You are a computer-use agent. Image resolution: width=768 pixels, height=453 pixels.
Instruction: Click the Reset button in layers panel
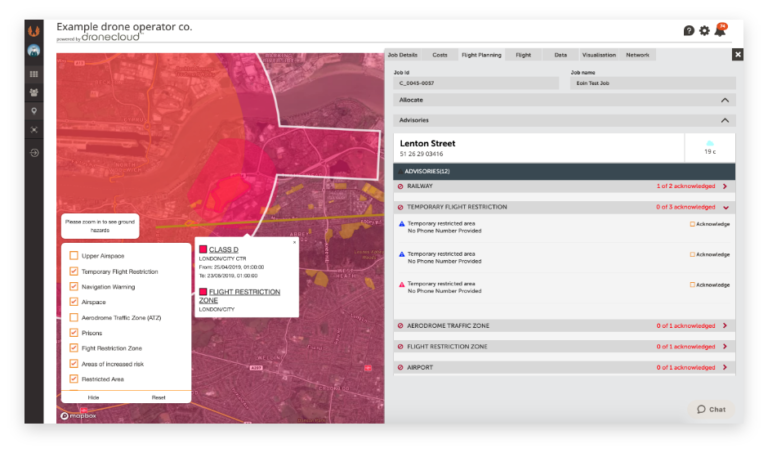(x=158, y=397)
